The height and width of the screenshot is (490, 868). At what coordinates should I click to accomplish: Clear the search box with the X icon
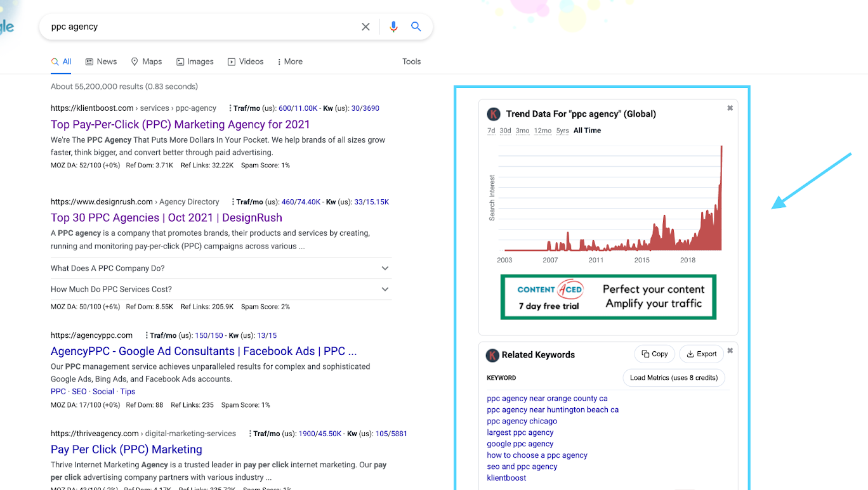click(365, 27)
